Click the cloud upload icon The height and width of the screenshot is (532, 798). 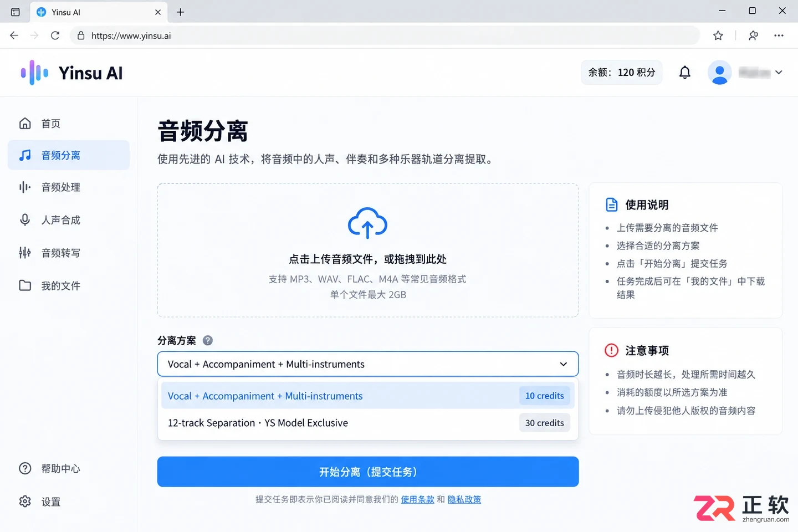[x=367, y=223]
